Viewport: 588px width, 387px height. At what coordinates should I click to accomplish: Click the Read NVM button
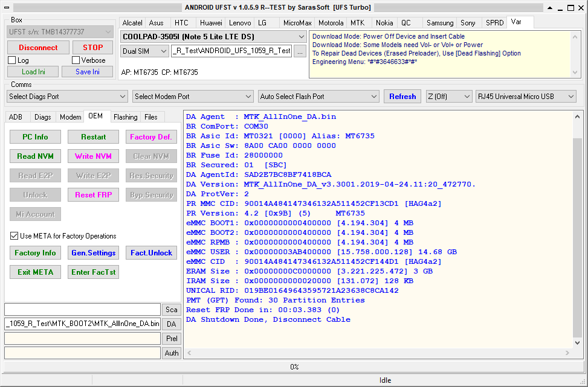(35, 156)
